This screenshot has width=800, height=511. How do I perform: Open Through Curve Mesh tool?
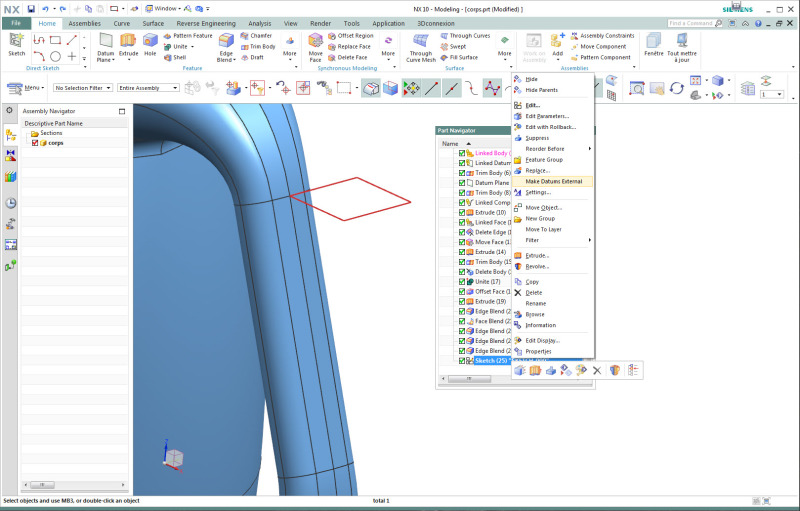(421, 47)
